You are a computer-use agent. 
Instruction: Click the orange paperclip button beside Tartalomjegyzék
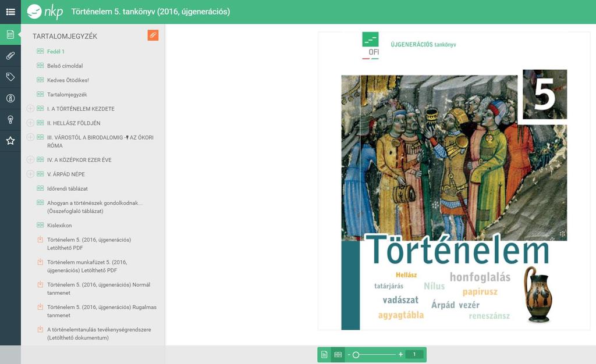153,35
